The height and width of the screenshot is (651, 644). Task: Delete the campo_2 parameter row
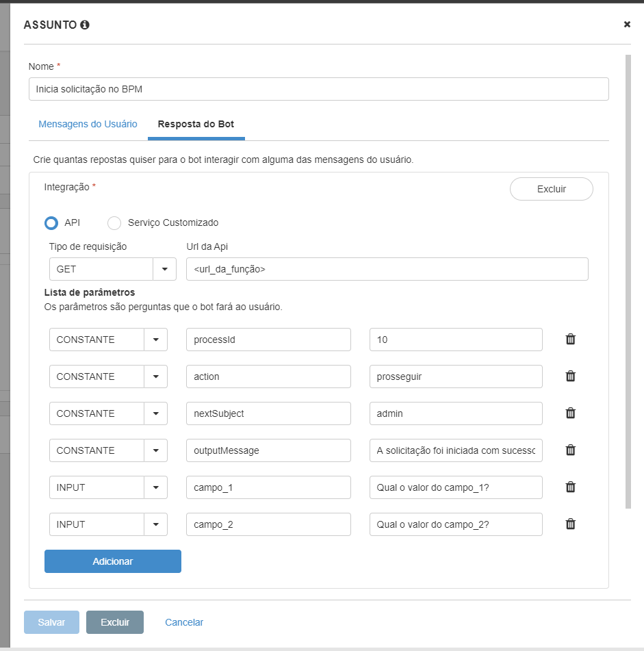click(x=570, y=524)
